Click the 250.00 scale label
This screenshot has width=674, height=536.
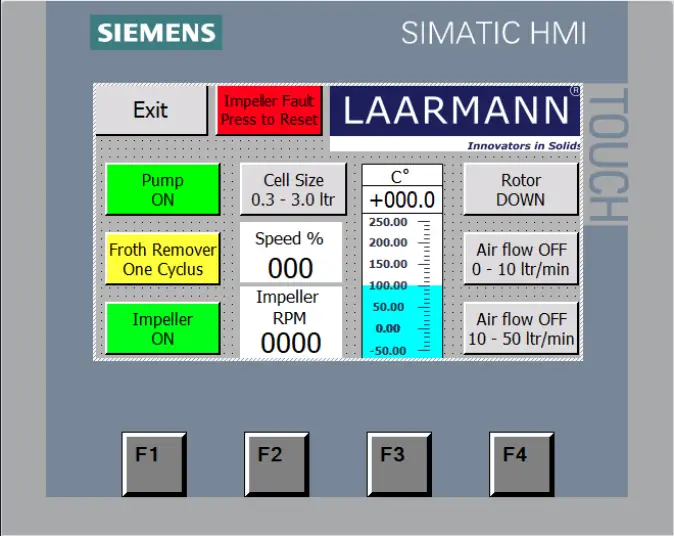(388, 222)
